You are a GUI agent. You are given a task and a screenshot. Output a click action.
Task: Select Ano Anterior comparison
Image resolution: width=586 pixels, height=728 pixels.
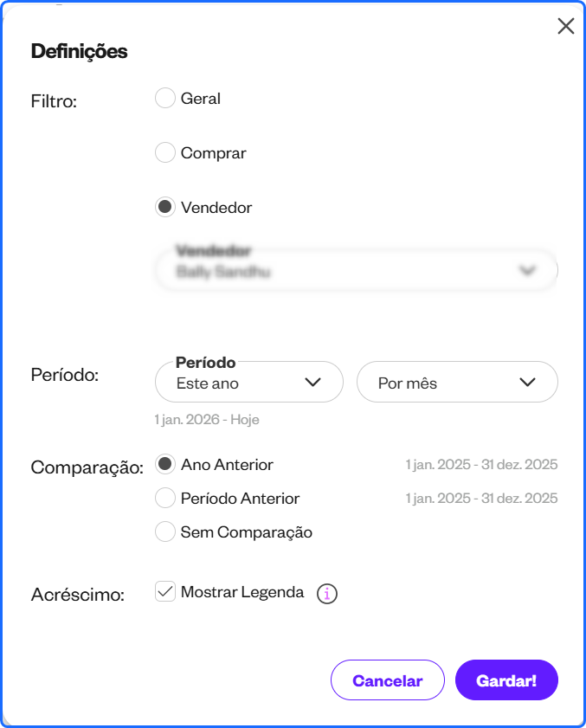(164, 464)
